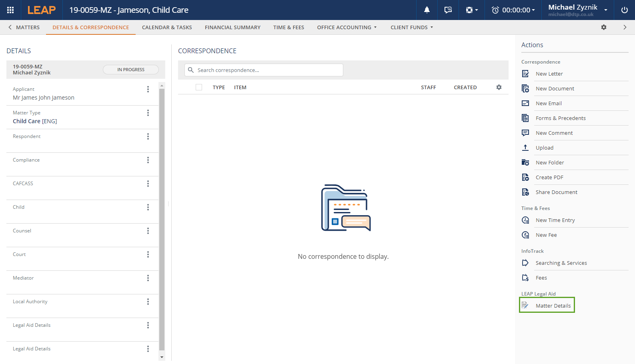The height and width of the screenshot is (364, 635).
Task: Go to the Financial Summary tab
Action: 232,27
